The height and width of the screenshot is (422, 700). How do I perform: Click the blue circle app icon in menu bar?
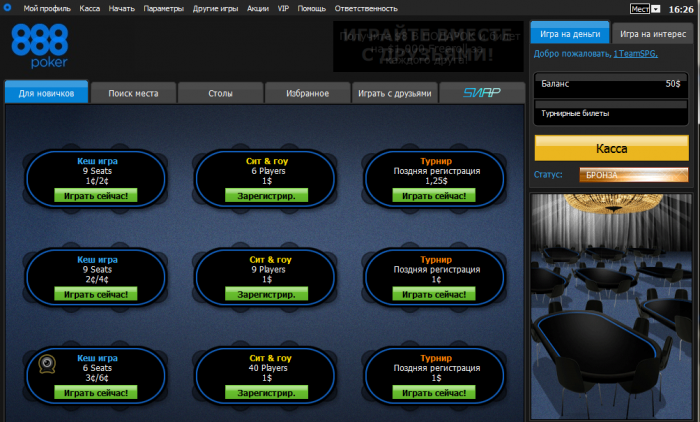click(x=7, y=8)
